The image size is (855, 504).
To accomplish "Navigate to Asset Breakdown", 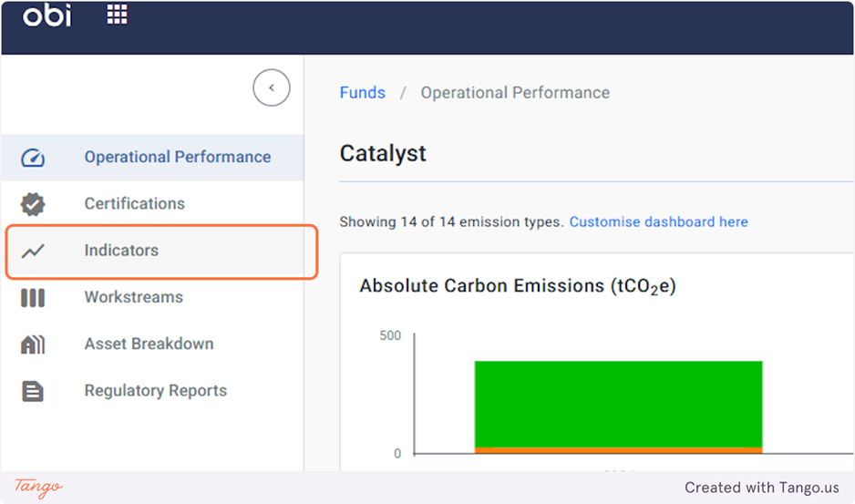I will [149, 344].
